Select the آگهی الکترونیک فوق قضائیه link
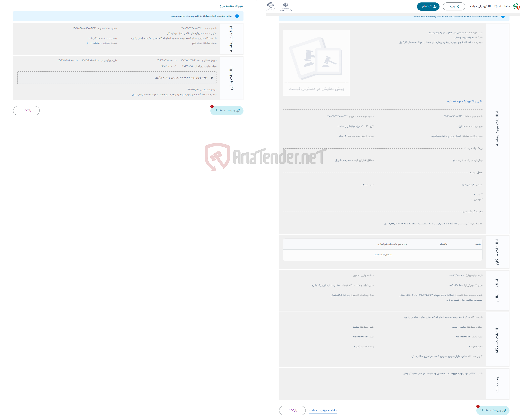532x420 pixels. 464,103
